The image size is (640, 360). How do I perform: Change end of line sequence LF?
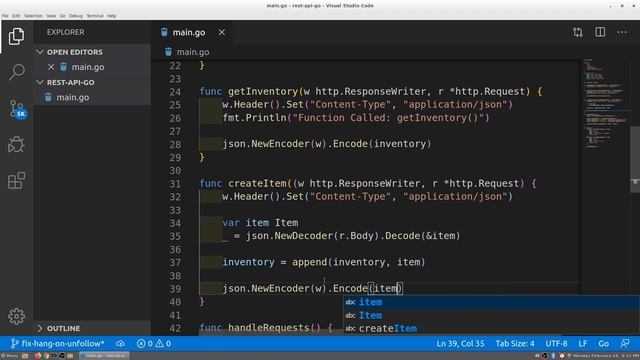(582, 344)
